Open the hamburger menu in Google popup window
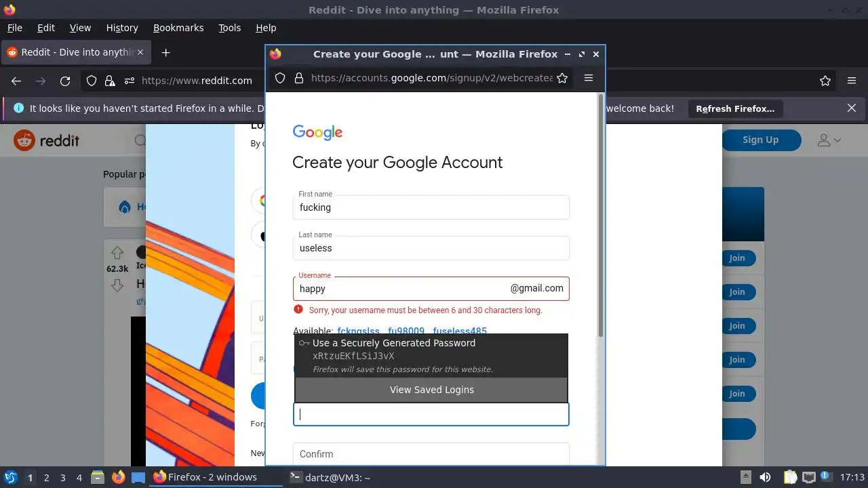 coord(589,78)
